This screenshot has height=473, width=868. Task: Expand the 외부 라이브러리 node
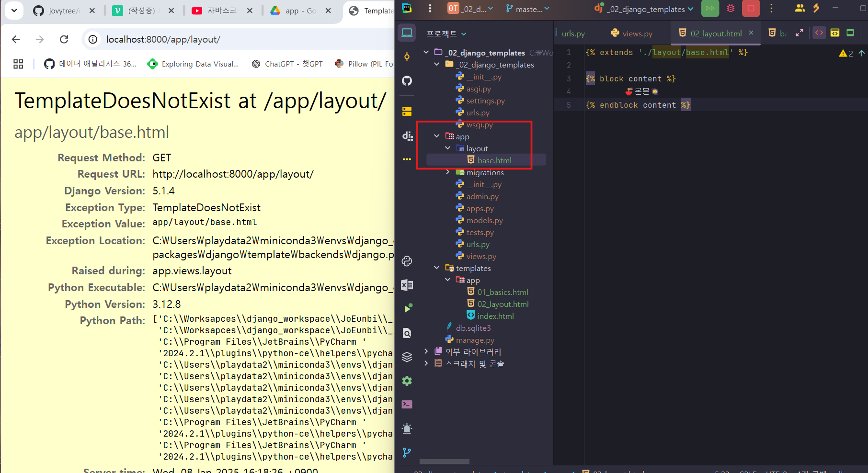point(426,351)
